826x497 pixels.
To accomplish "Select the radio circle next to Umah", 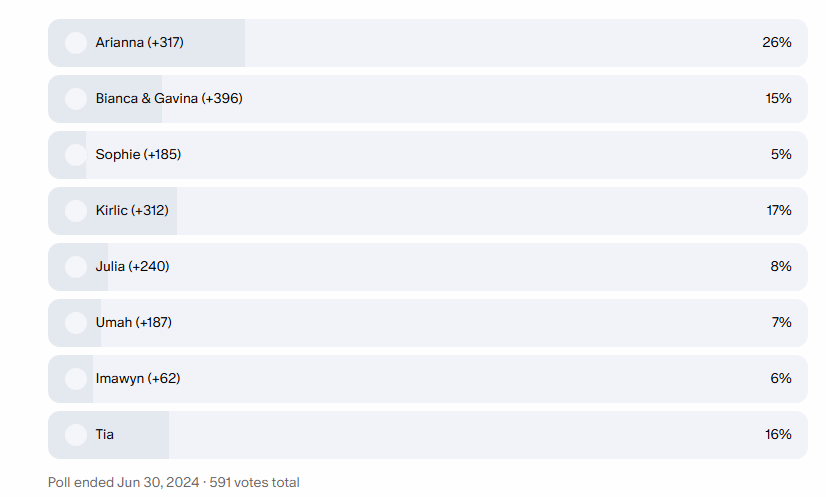I will [75, 323].
